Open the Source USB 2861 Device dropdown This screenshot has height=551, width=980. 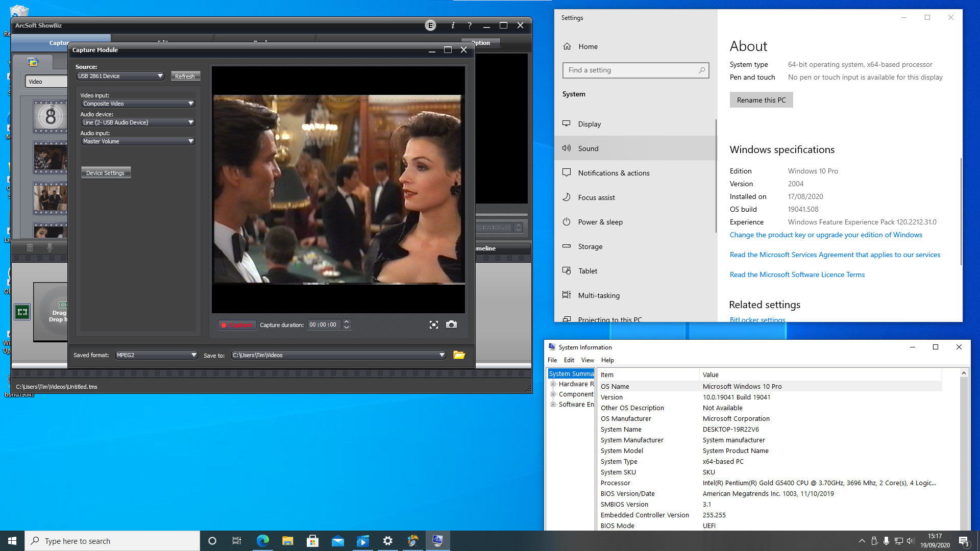[x=120, y=76]
